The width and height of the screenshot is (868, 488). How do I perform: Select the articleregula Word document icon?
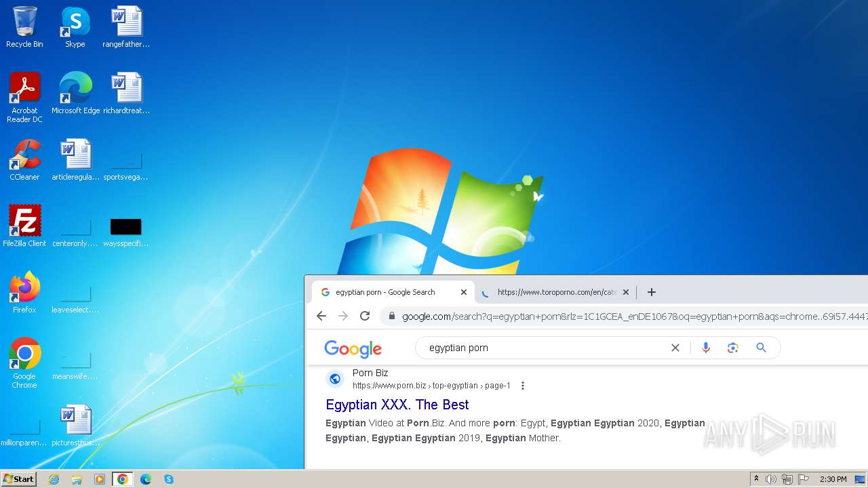75,160
